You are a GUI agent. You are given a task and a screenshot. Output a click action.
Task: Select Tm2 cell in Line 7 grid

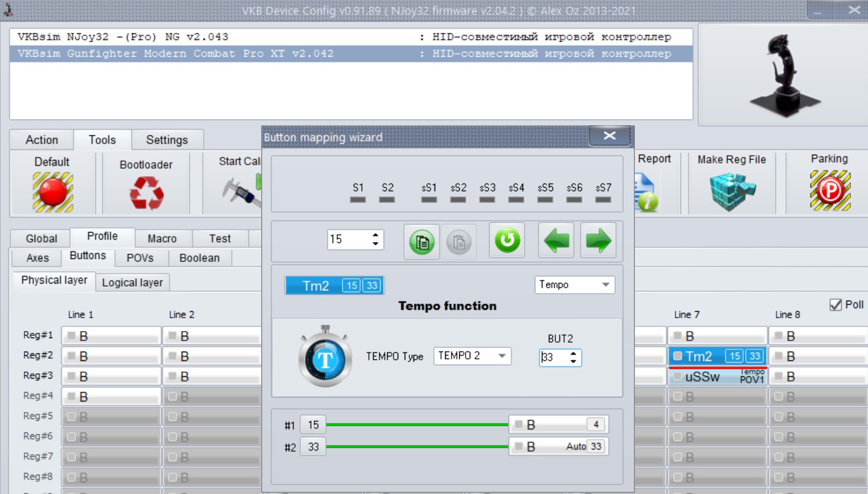click(717, 356)
